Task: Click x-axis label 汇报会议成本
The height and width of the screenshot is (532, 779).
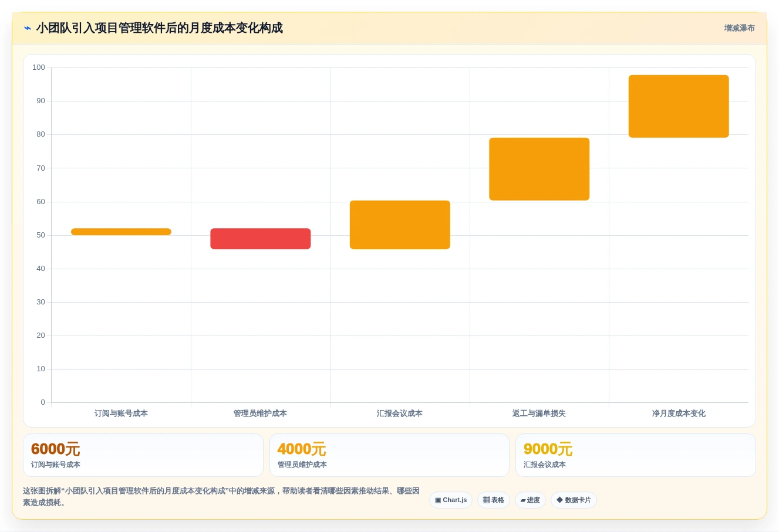Action: point(400,414)
